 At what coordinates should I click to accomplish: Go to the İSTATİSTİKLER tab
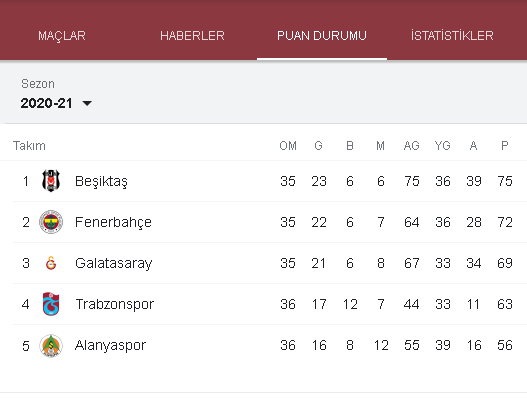(452, 36)
